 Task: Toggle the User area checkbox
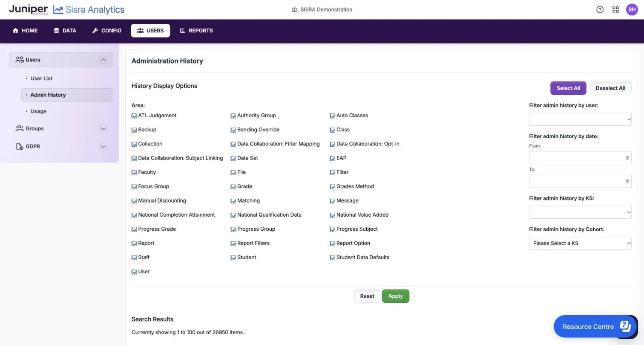(134, 272)
